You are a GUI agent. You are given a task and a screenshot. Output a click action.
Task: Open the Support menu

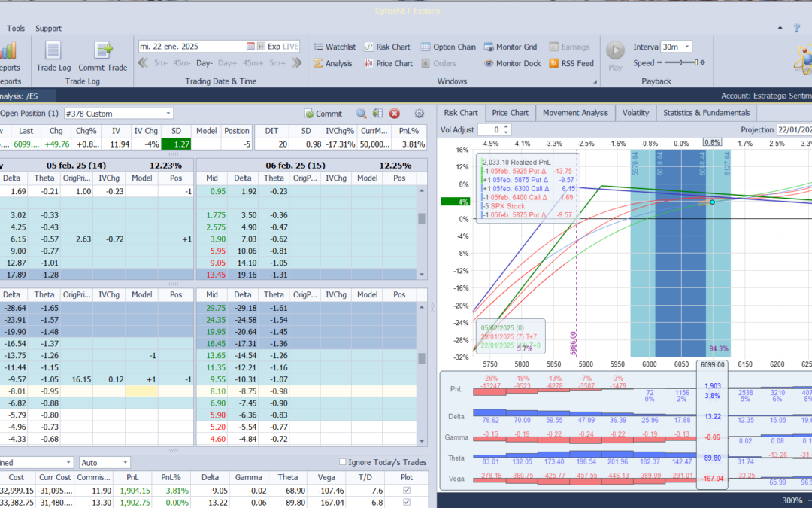(x=48, y=28)
